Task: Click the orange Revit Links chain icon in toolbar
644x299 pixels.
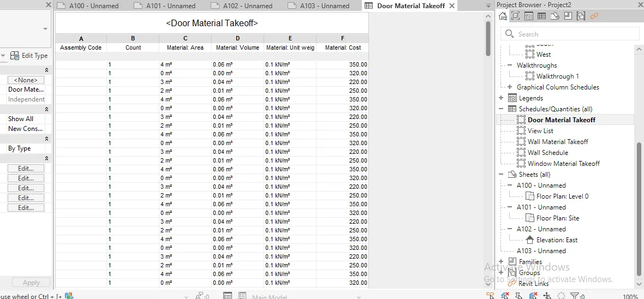Action: pyautogui.click(x=594, y=16)
